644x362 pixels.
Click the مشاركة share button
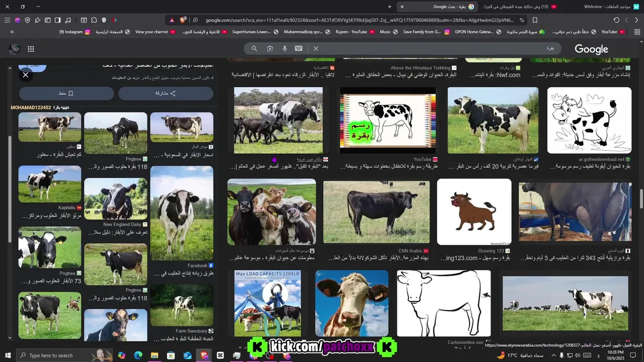click(166, 94)
